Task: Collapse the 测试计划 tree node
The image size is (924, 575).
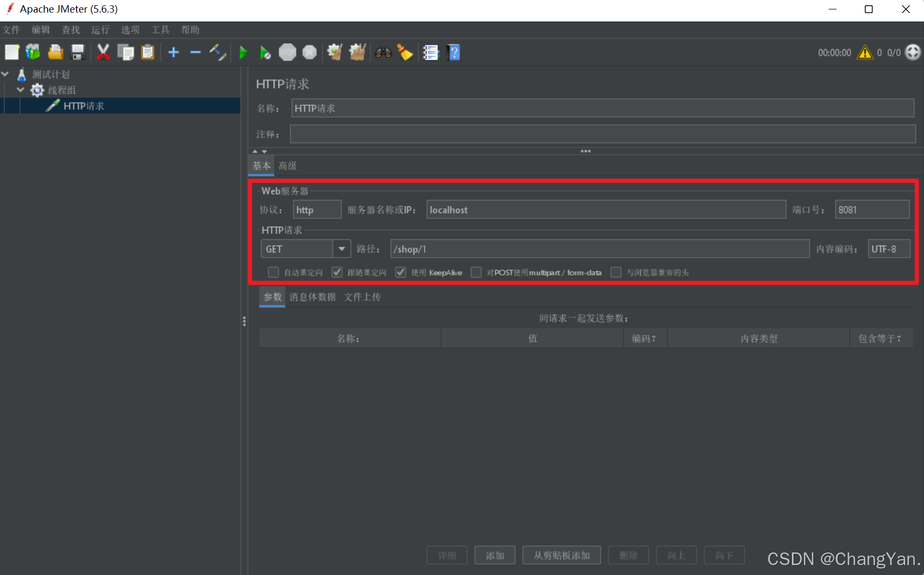Action: (x=5, y=74)
